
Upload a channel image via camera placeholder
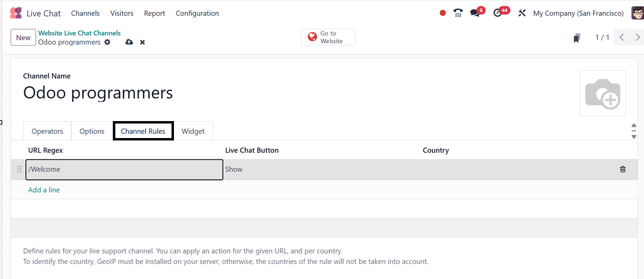pyautogui.click(x=602, y=93)
